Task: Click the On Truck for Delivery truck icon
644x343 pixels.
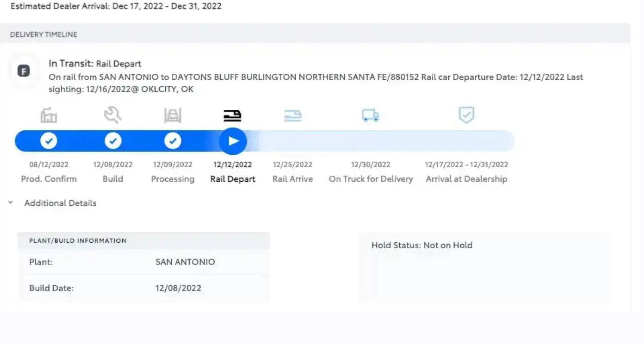Action: coord(370,115)
